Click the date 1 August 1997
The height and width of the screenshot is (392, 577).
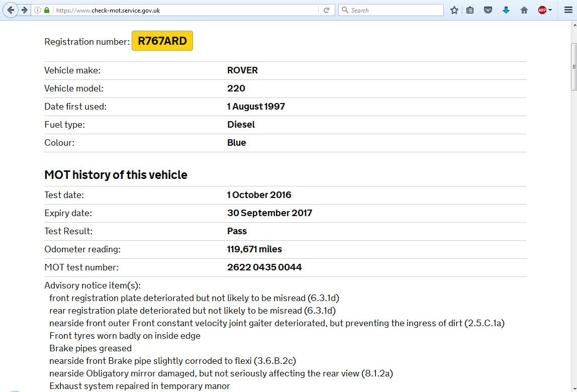(256, 107)
